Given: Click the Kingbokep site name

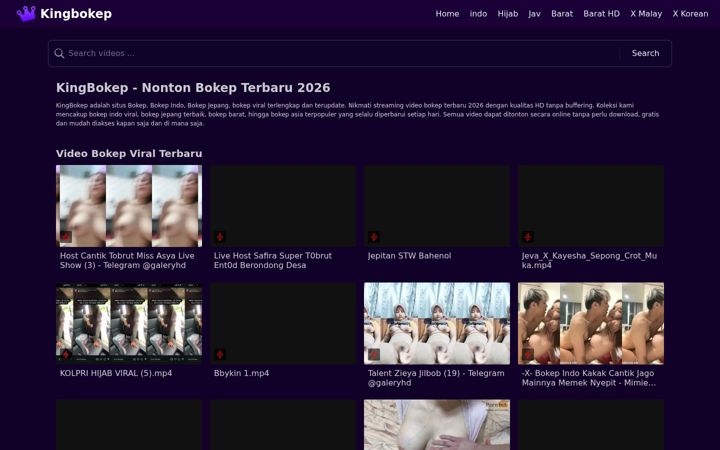Looking at the screenshot, I should (76, 14).
